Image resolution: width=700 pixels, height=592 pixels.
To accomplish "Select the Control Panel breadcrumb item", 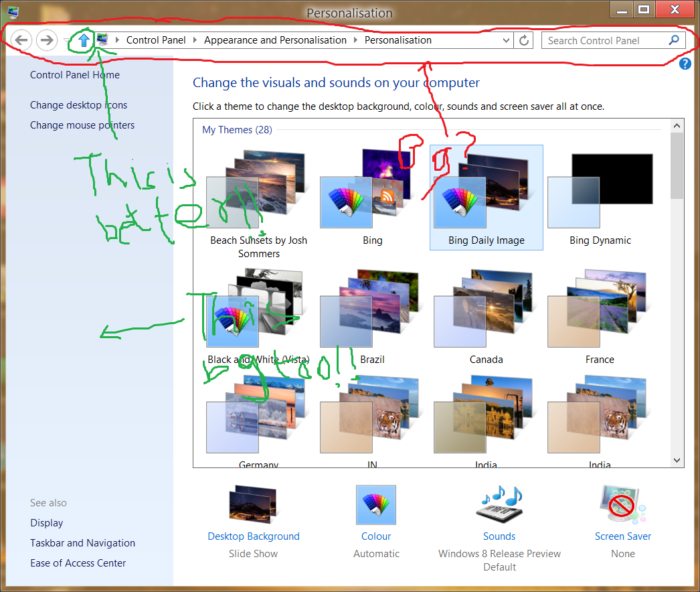I will (156, 40).
